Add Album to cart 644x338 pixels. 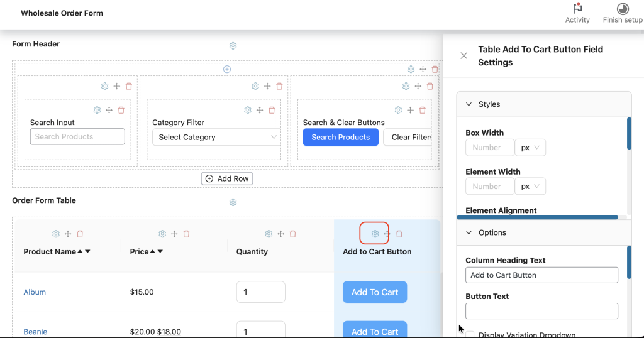point(375,292)
